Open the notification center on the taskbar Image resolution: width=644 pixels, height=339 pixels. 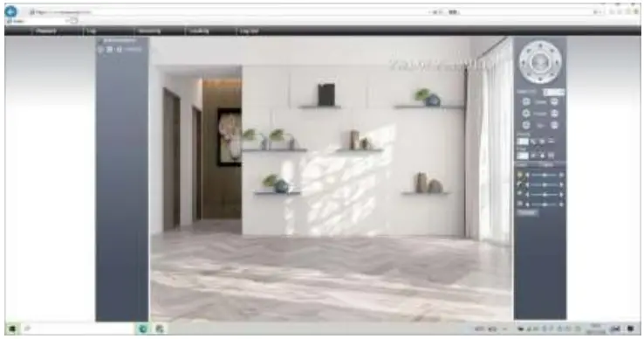coord(631,329)
